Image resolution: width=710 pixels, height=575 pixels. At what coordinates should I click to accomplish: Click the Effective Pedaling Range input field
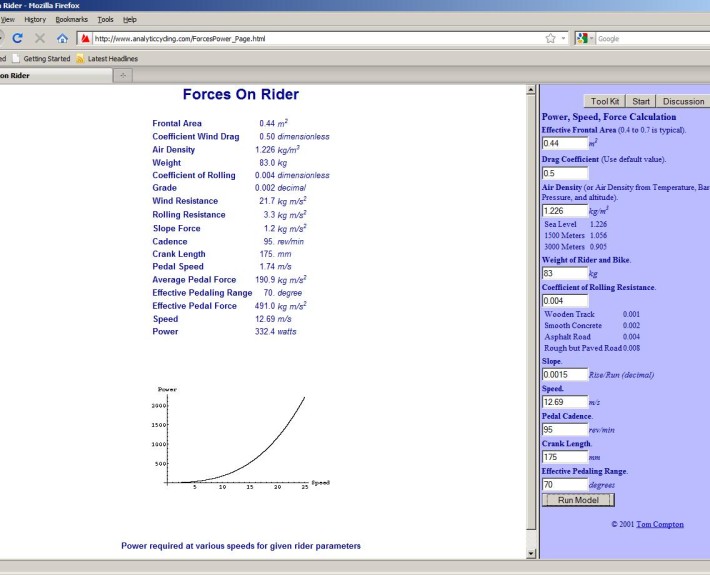[565, 484]
